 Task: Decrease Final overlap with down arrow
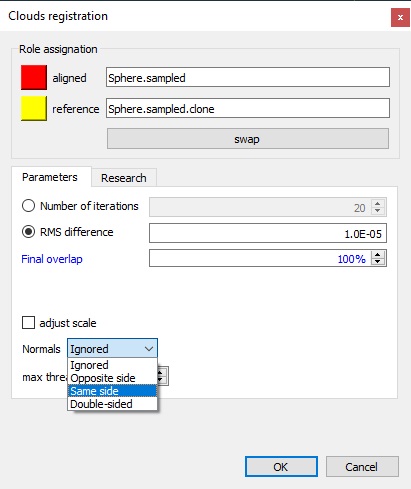(378, 262)
